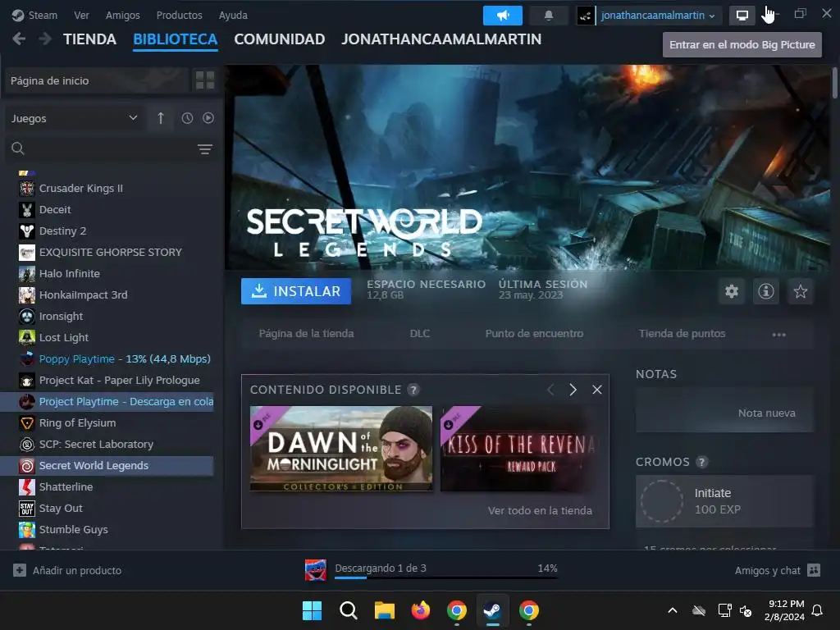
Task: Show ready-to-play games filter icon
Action: click(x=208, y=118)
